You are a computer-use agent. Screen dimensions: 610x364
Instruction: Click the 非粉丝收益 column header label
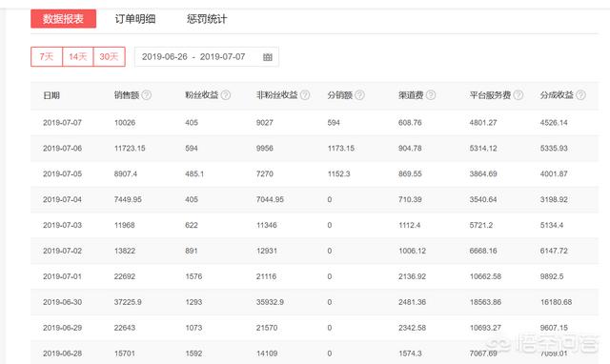[277, 95]
